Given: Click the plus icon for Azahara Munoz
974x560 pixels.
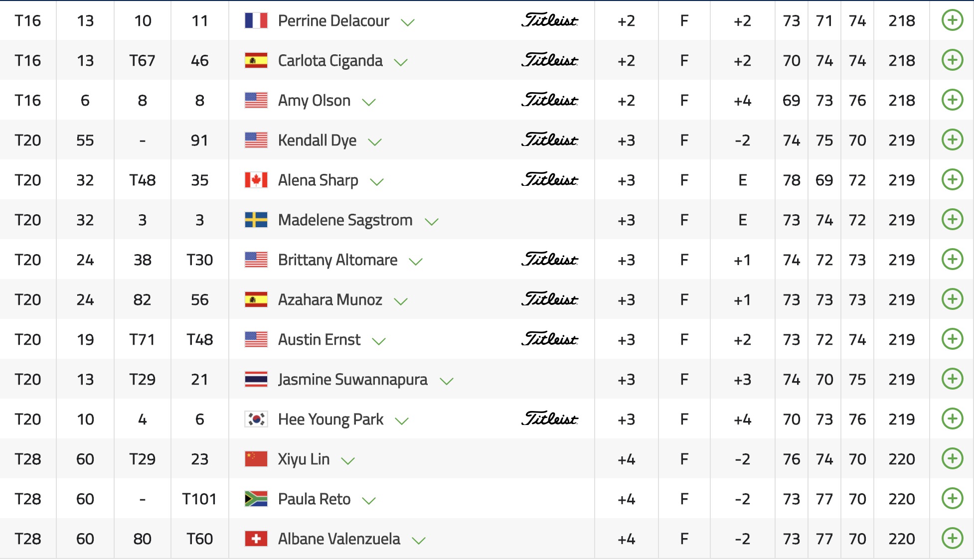Looking at the screenshot, I should point(952,299).
